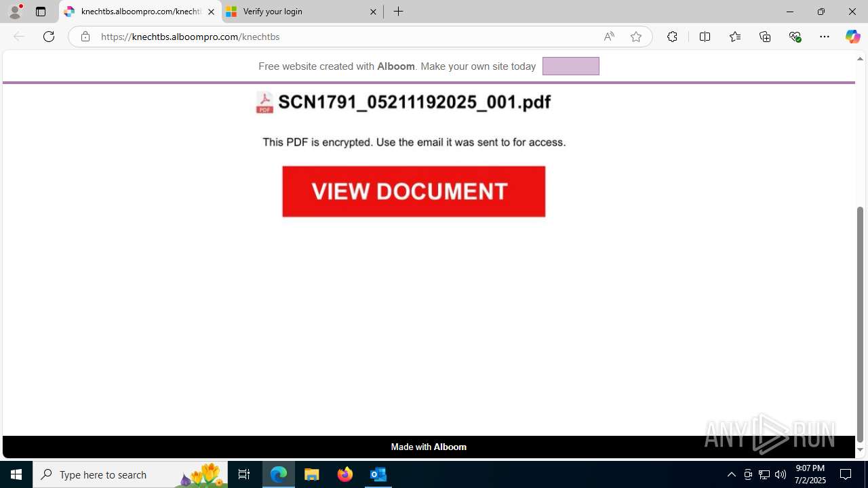Open the notification center
This screenshot has height=488, width=868.
coord(846,474)
